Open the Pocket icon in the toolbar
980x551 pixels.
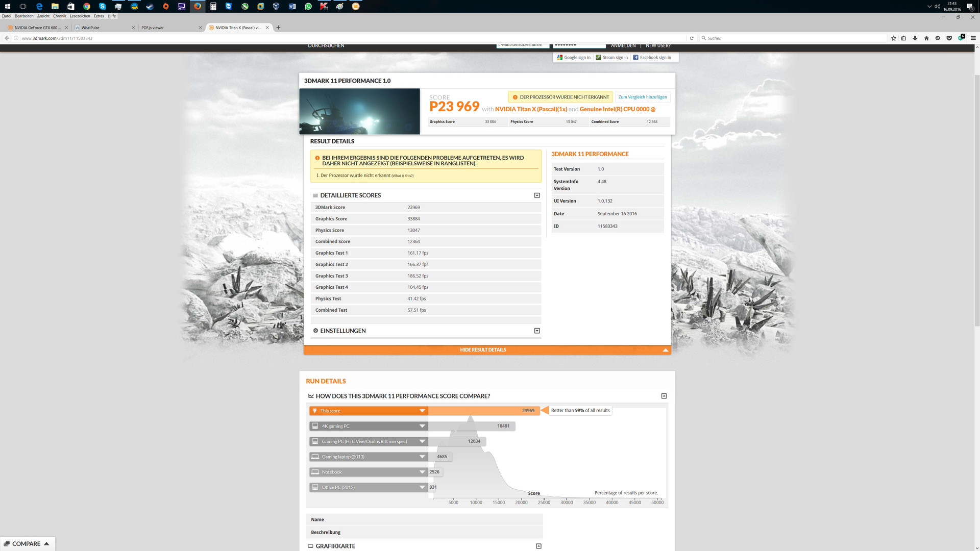pyautogui.click(x=949, y=38)
